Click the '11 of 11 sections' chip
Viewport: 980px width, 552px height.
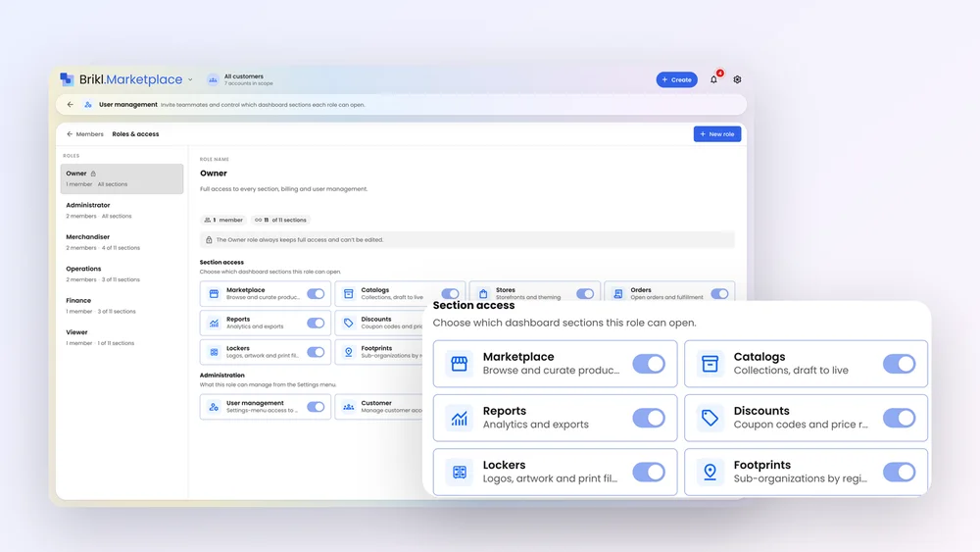280,220
